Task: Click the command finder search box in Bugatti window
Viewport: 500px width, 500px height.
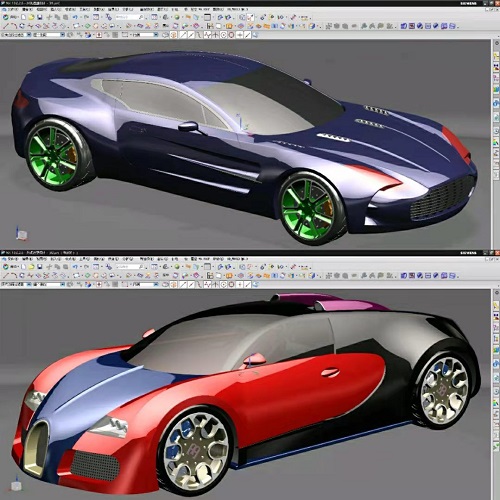Action: point(129,267)
